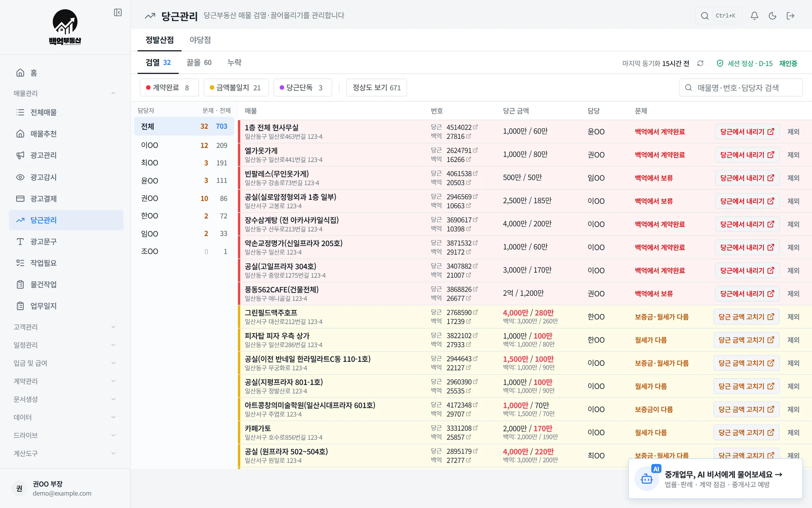The height and width of the screenshot is (508, 812).
Task: Select the 전체 row in 담당자 list
Action: 184,126
